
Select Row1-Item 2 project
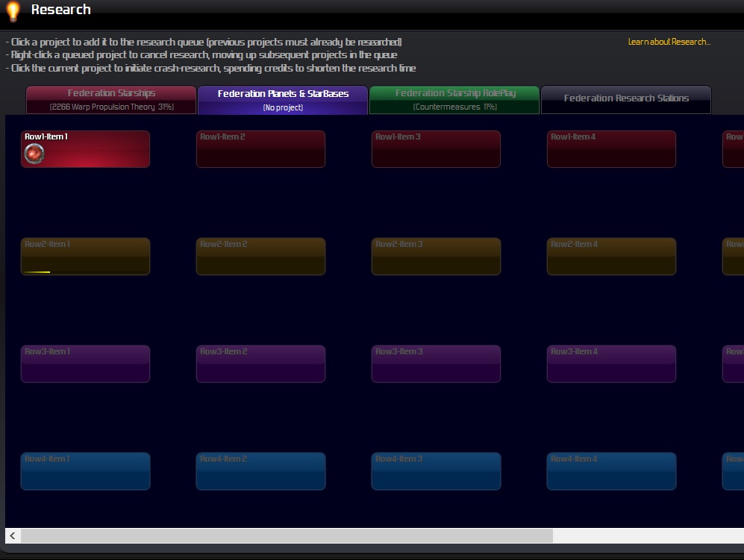click(x=260, y=149)
